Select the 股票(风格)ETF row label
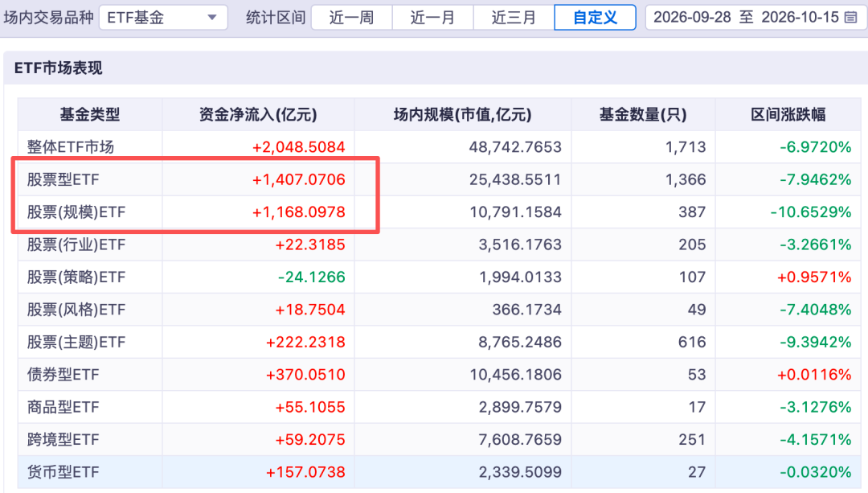The width and height of the screenshot is (868, 493). pos(76,310)
